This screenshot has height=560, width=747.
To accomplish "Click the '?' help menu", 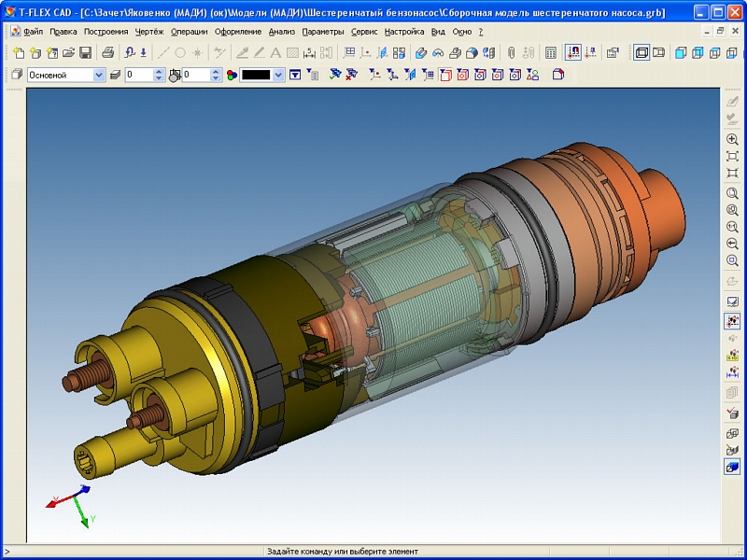I will tap(481, 32).
